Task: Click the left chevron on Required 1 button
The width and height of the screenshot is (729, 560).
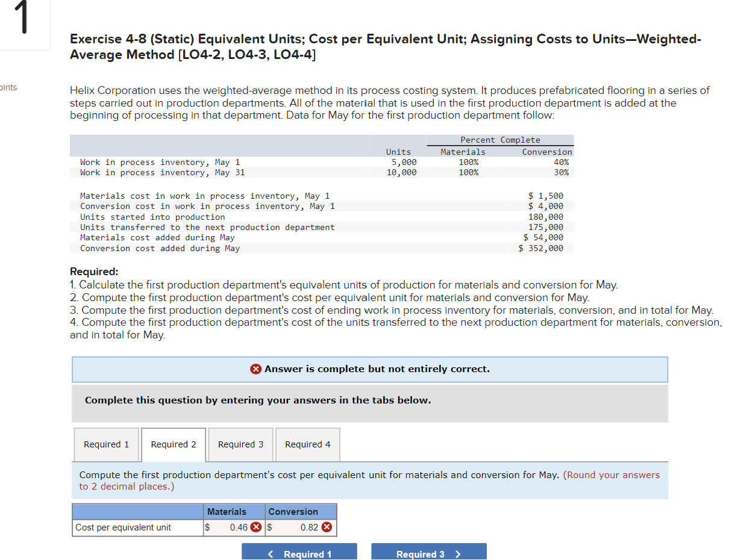Action: click(x=271, y=554)
